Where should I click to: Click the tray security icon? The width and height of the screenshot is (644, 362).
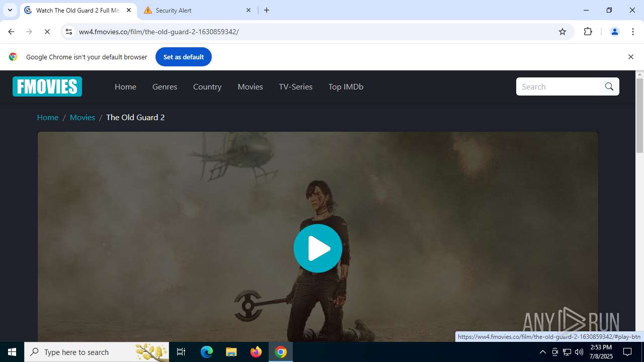(555, 352)
